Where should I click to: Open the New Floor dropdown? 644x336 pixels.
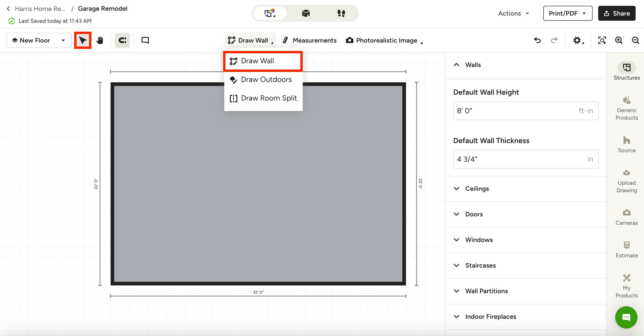click(39, 40)
